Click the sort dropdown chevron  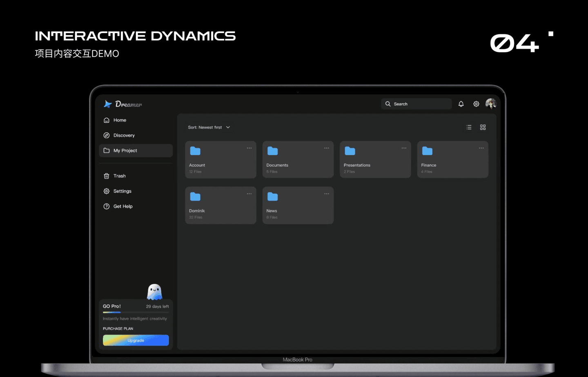[228, 127]
